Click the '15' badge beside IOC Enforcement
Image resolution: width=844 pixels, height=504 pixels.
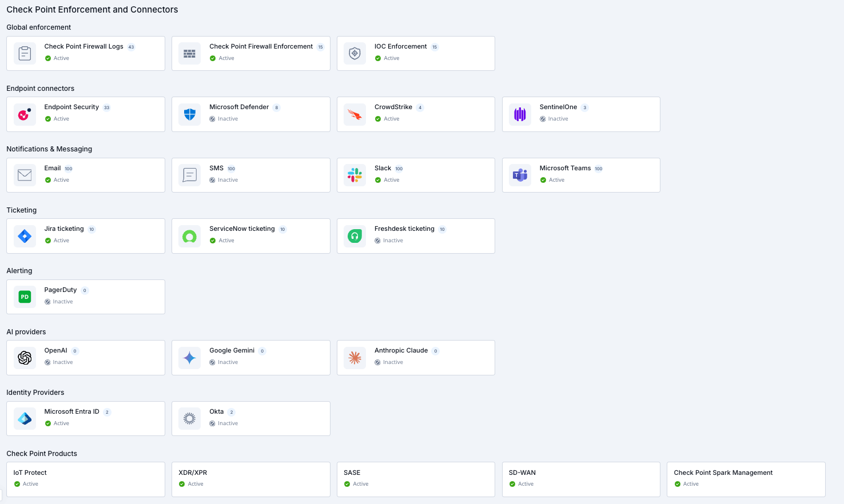[435, 47]
